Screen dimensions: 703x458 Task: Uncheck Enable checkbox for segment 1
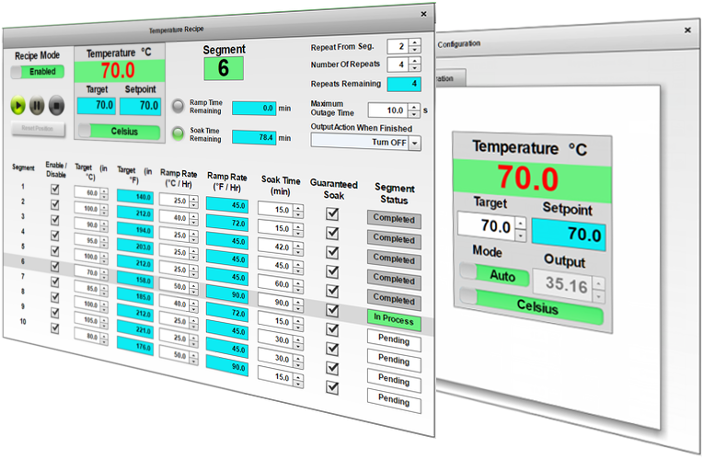point(55,187)
